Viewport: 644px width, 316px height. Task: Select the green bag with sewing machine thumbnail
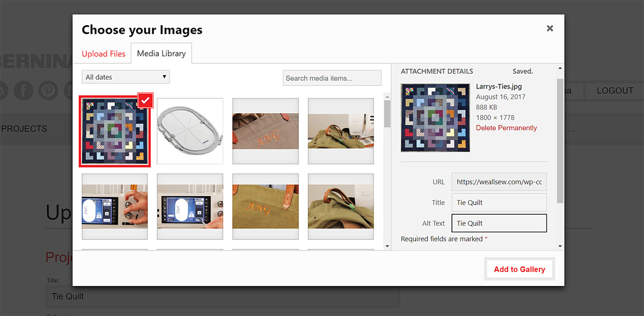click(341, 131)
